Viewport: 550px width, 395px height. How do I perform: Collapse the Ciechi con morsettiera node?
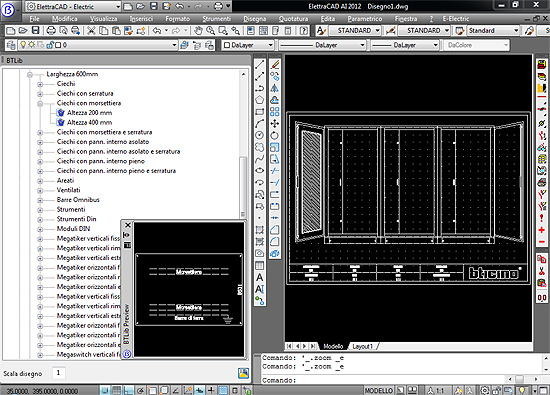pos(40,103)
